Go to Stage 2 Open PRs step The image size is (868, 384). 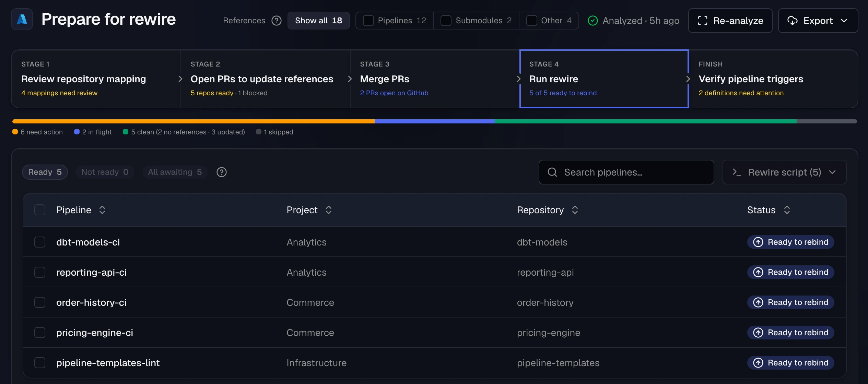point(265,79)
